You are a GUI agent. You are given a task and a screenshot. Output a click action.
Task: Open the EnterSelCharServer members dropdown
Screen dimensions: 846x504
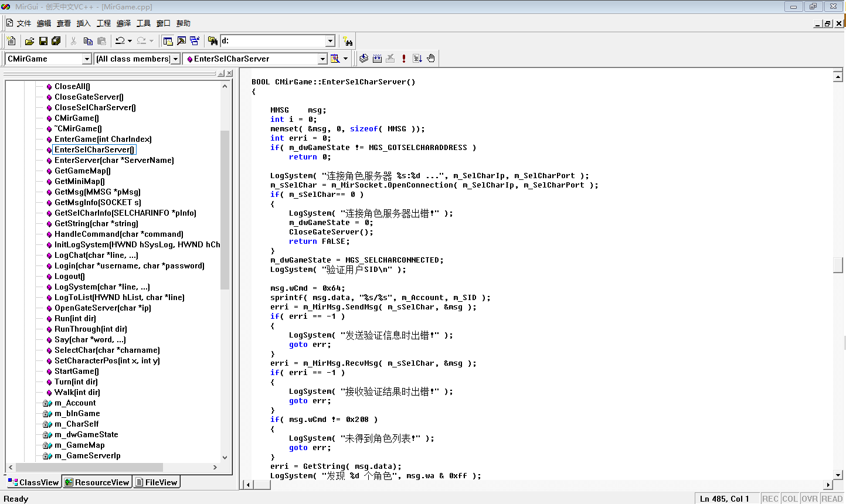[x=322, y=59]
